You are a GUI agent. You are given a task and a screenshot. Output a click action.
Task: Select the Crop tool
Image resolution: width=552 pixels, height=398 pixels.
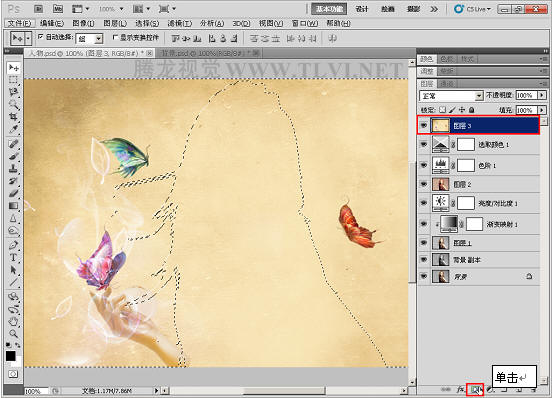coord(13,116)
